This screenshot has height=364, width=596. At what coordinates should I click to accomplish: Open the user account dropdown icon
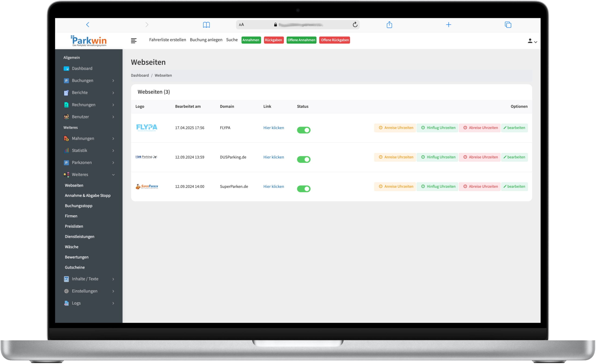click(532, 41)
